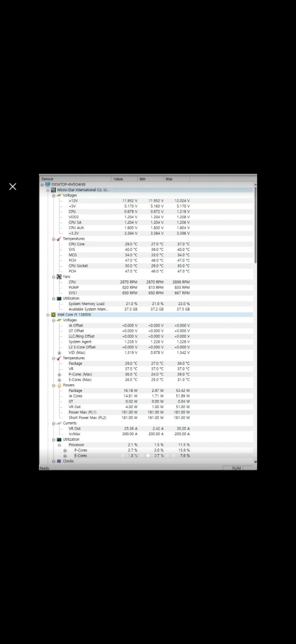Click the Ready status bar text
The image size is (296, 644).
[x=44, y=468]
